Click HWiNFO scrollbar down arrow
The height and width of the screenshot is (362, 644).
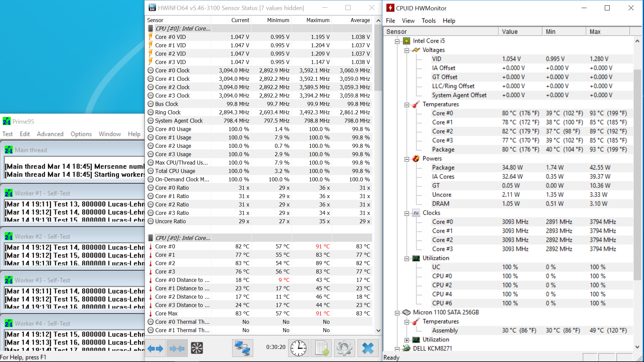[378, 330]
